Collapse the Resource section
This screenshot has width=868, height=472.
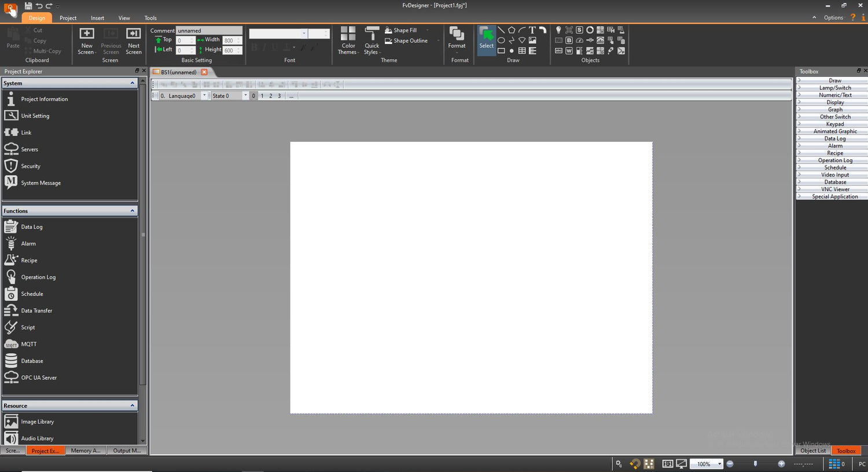point(132,405)
